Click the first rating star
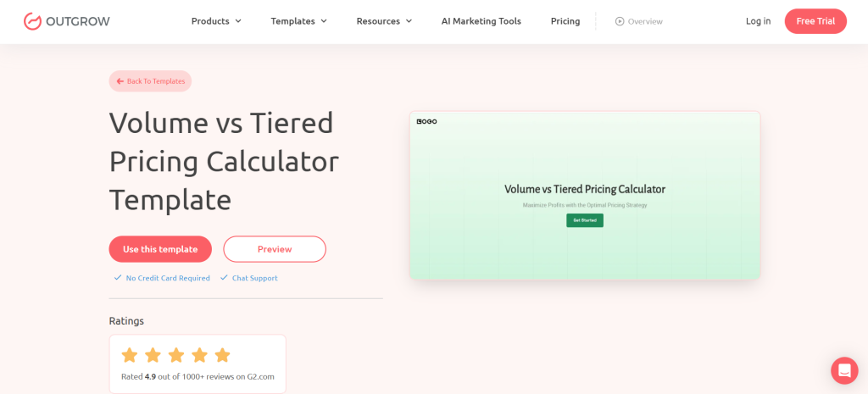Screen dimensions: 868x394 130,355
